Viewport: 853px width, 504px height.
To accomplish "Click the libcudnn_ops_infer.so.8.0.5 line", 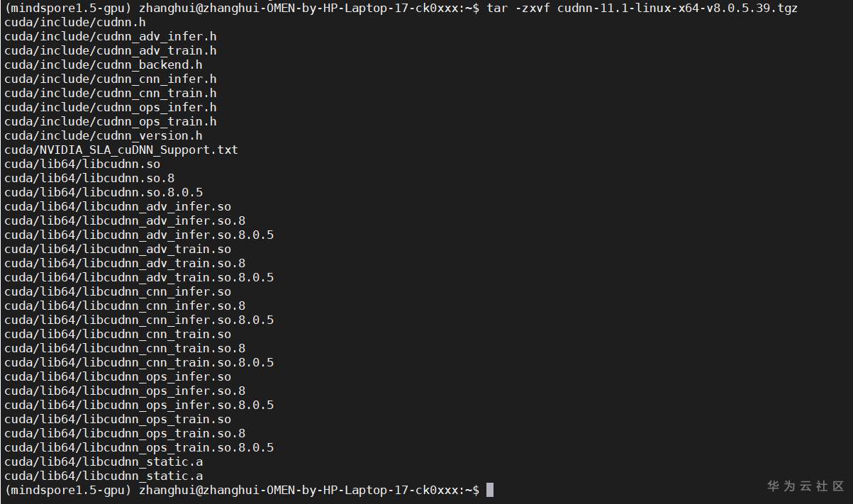I will tap(139, 405).
